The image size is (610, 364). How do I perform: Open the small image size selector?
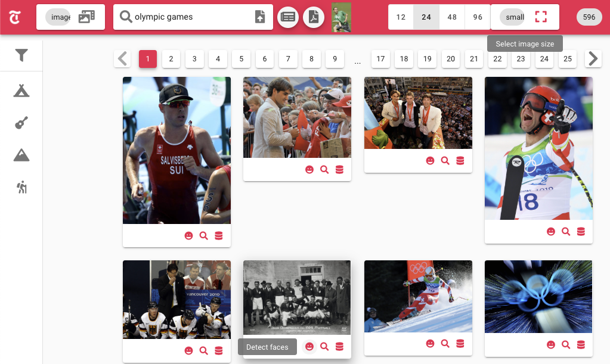[x=515, y=17]
